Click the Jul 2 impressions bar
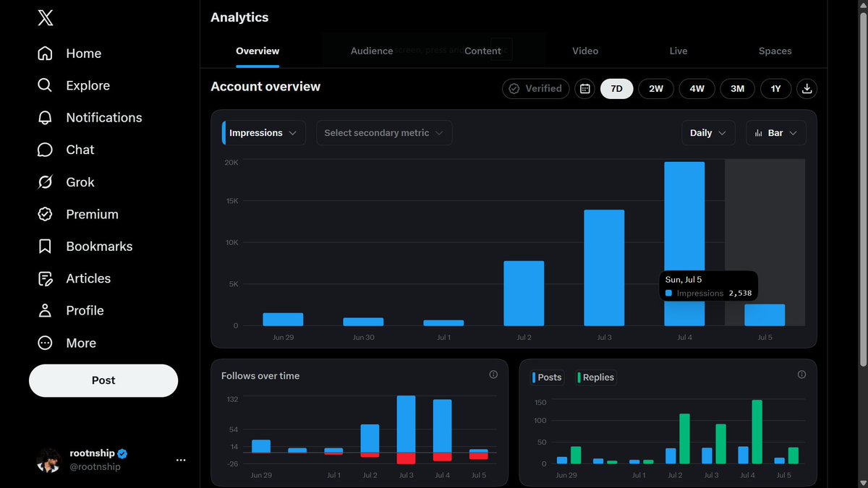868x488 pixels. click(524, 294)
